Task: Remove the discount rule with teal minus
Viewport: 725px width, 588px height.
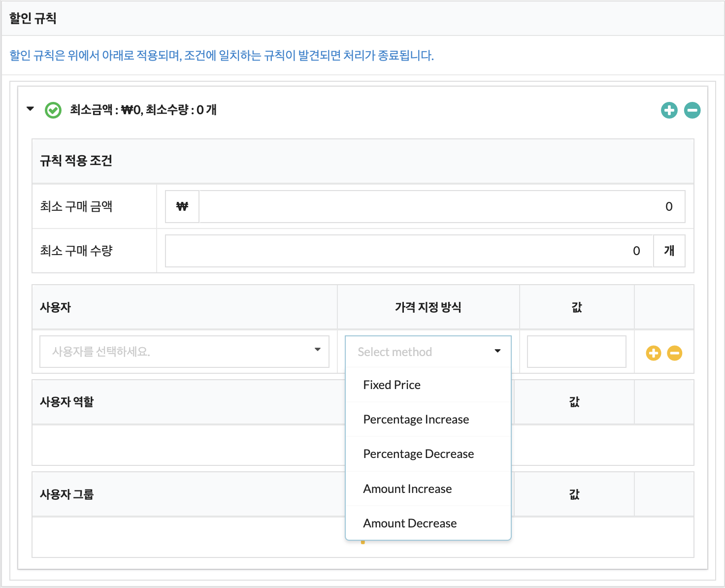Action: [692, 110]
